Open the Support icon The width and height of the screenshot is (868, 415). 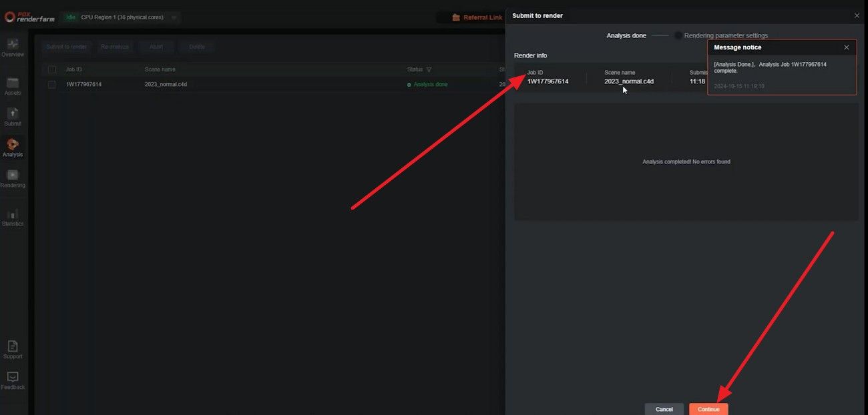(13, 349)
